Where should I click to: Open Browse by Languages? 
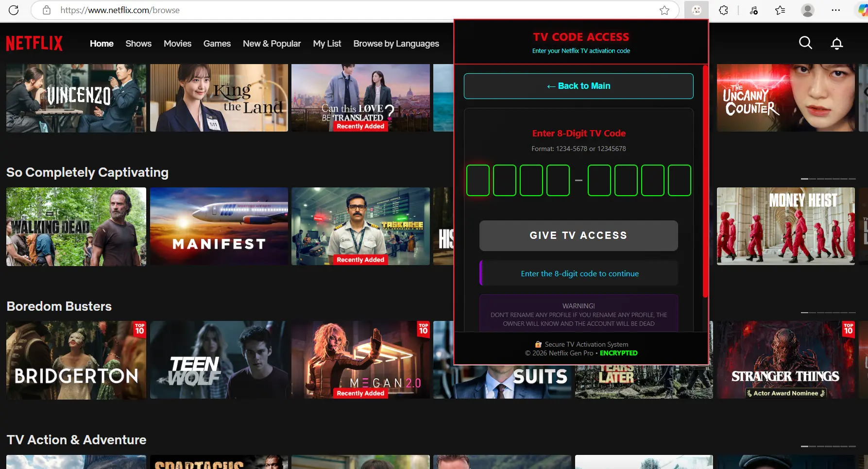pos(396,44)
